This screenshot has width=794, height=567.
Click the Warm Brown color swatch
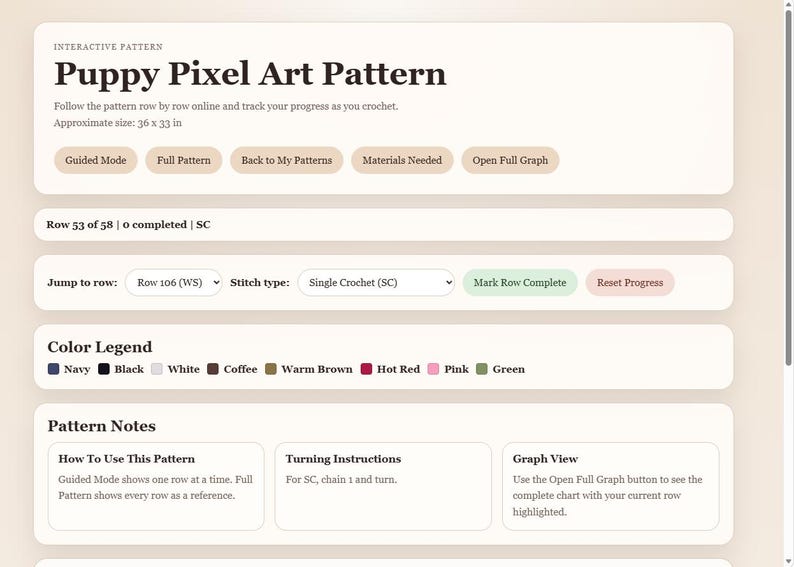[271, 369]
